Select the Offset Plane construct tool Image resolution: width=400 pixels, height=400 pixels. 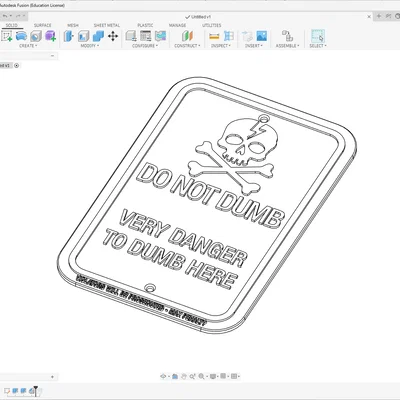coord(187,36)
